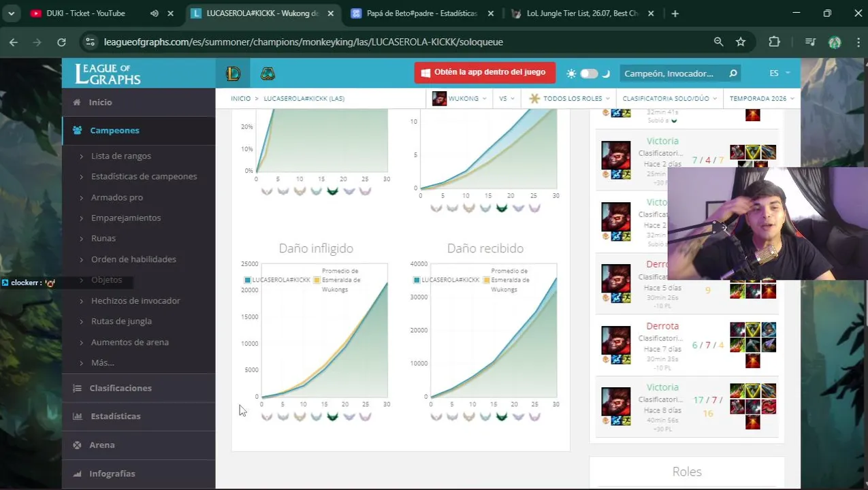The width and height of the screenshot is (868, 490).
Task: Click the Wukong portrait in the champion filter
Action: pyautogui.click(x=439, y=98)
